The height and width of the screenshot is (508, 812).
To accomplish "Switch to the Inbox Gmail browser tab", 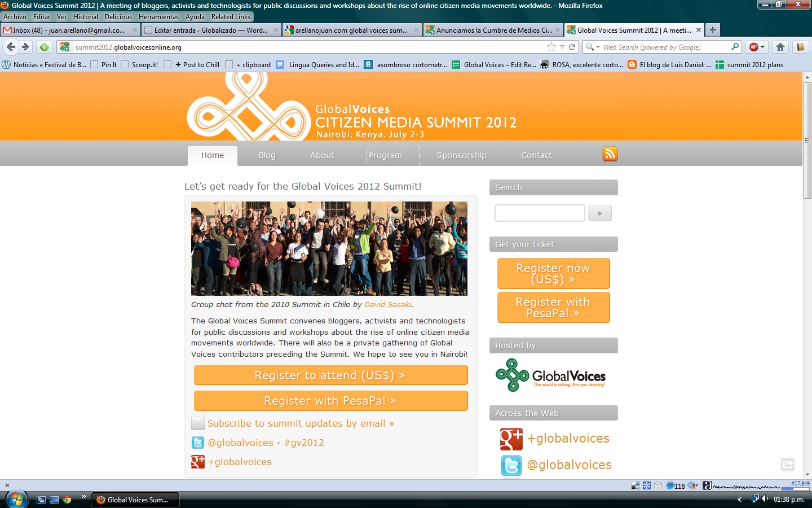I will coord(69,30).
